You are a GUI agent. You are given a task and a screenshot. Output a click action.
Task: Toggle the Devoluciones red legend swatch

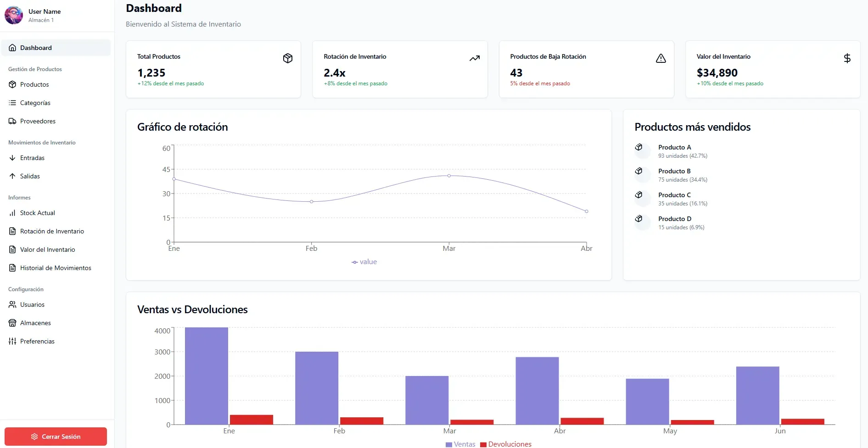483,444
